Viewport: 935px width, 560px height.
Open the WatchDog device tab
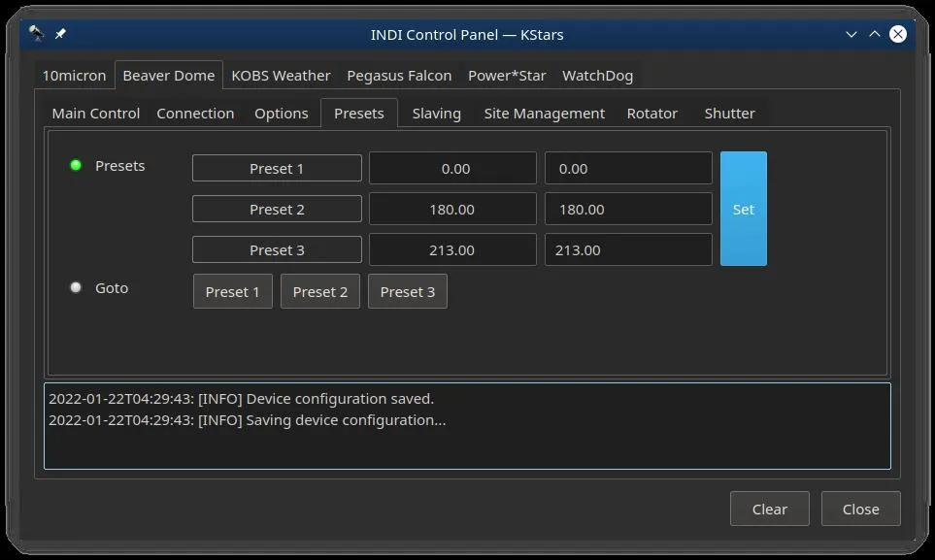[597, 76]
